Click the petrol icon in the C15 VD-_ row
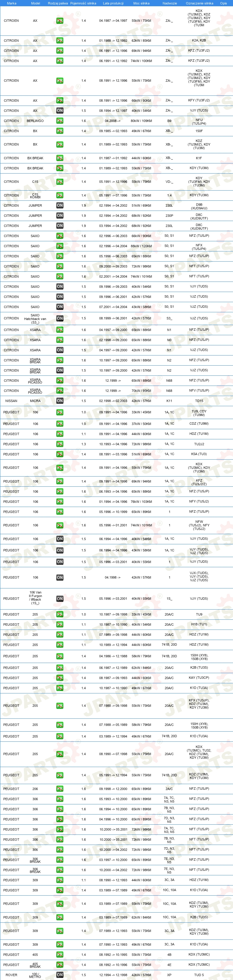Screen dimensions: 233x980 tap(60, 182)
